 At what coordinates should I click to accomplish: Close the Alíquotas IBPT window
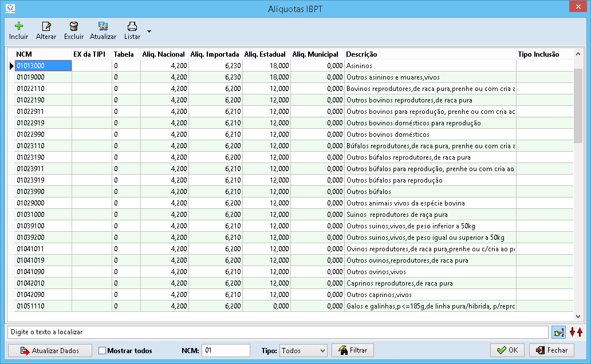pyautogui.click(x=578, y=7)
